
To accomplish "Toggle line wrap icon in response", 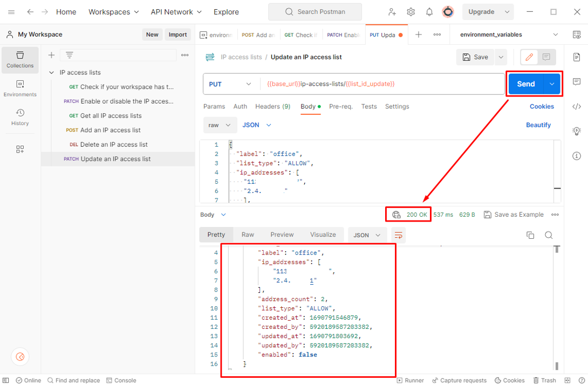I will [x=398, y=235].
